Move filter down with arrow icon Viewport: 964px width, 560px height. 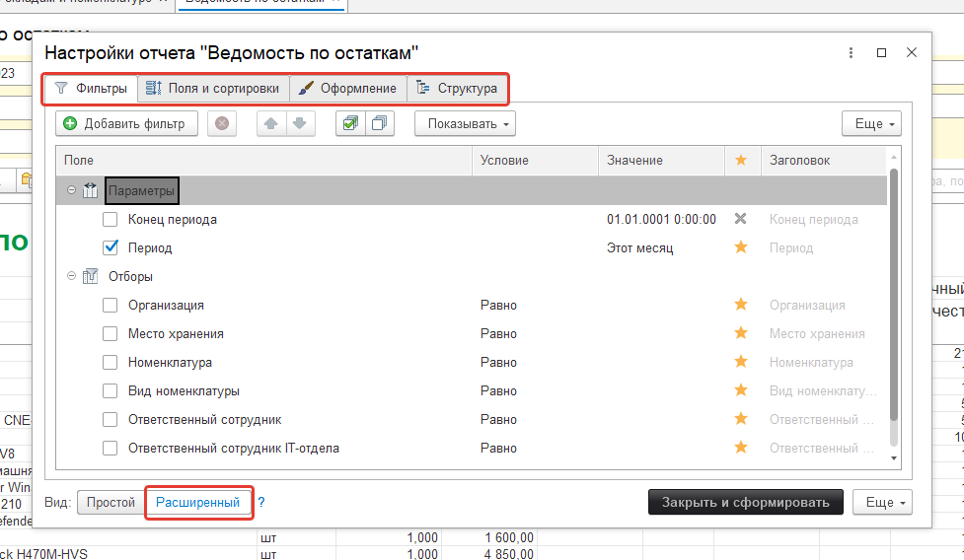300,123
